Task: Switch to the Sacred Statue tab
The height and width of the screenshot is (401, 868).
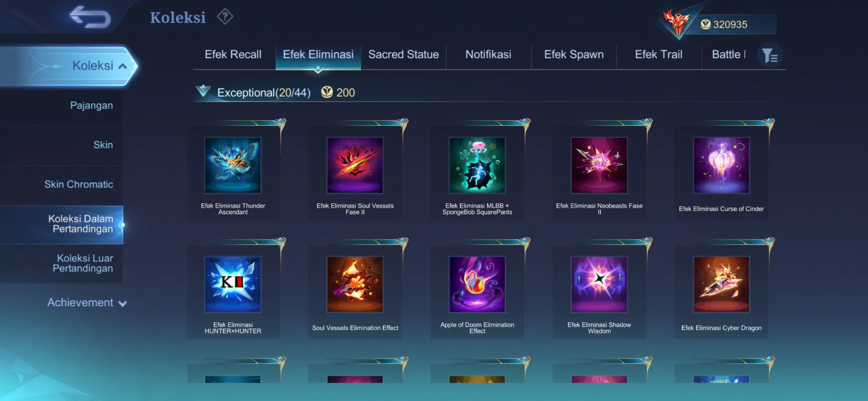Action: (403, 54)
